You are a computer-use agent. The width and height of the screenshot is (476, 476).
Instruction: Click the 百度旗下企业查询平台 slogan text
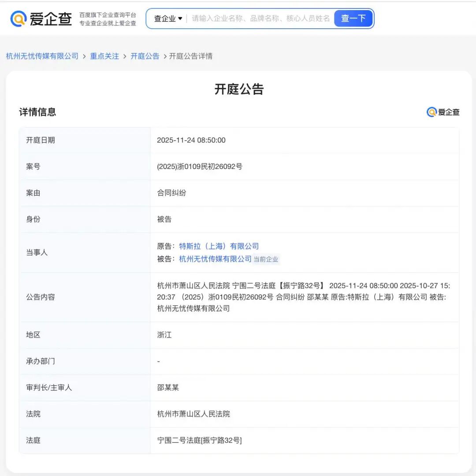(x=108, y=15)
